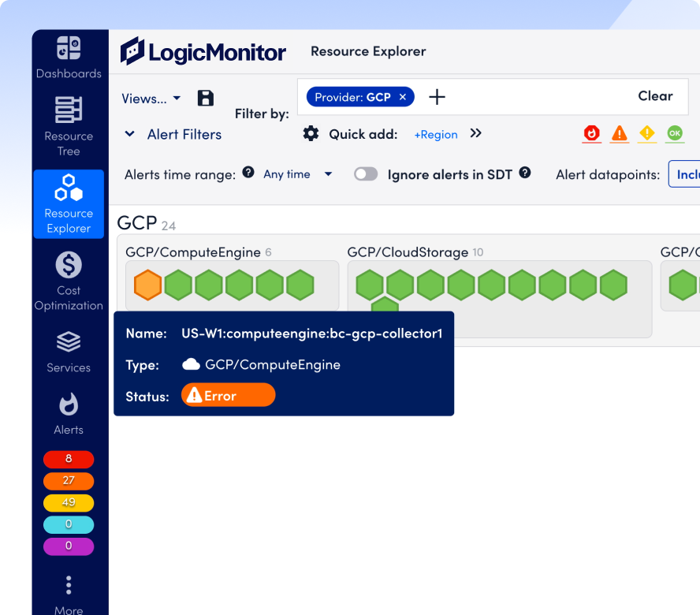The image size is (700, 615).
Task: Click the GCP/CloudStorage group heading
Action: pyautogui.click(x=408, y=252)
